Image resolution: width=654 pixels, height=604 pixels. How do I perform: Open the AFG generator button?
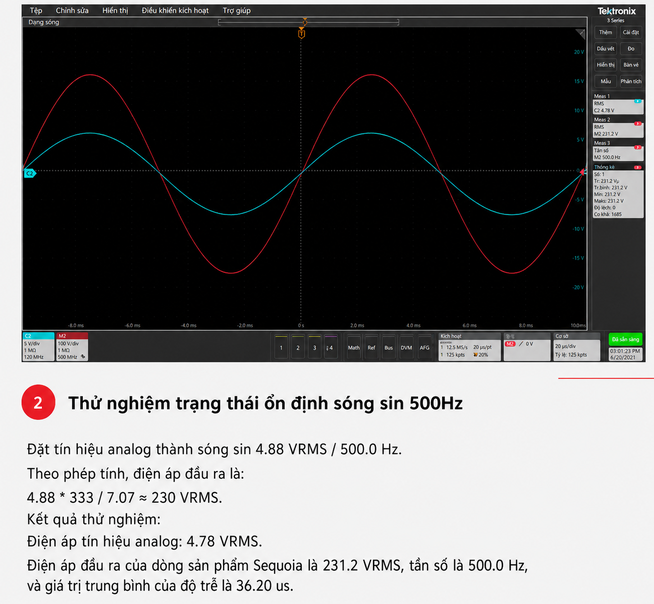point(424,347)
